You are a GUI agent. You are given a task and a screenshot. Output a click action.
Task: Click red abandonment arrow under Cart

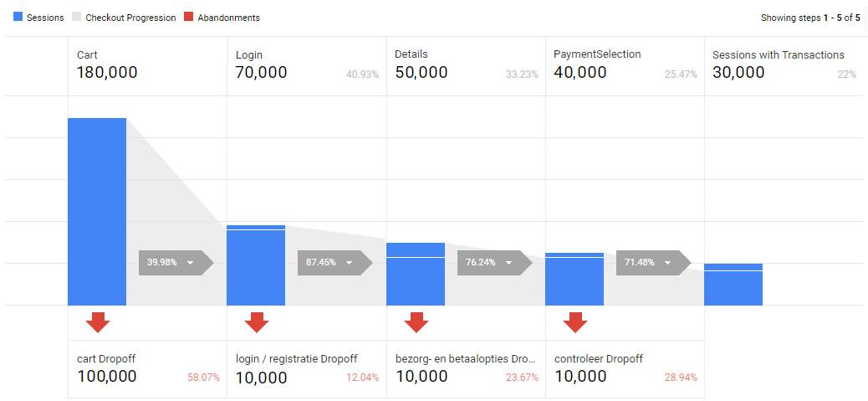[98, 322]
